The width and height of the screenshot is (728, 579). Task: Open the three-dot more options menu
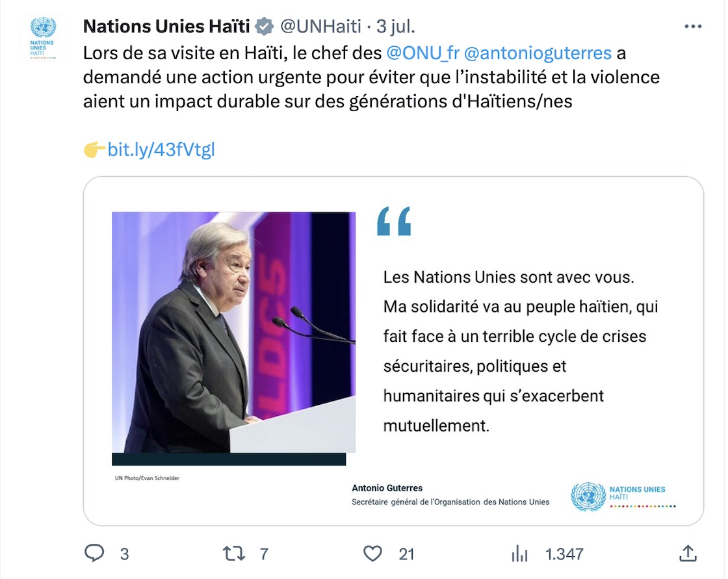[694, 27]
